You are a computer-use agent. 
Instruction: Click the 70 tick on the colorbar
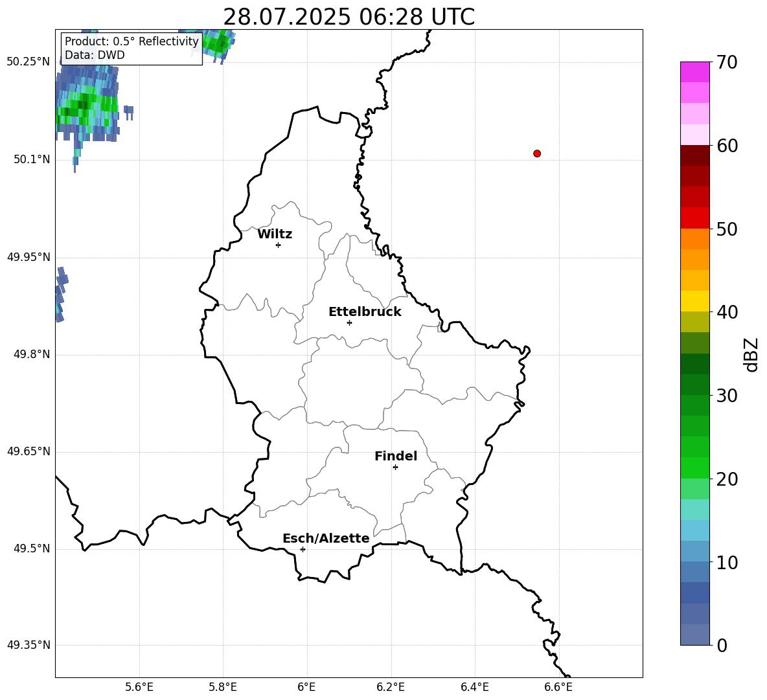[x=726, y=63]
